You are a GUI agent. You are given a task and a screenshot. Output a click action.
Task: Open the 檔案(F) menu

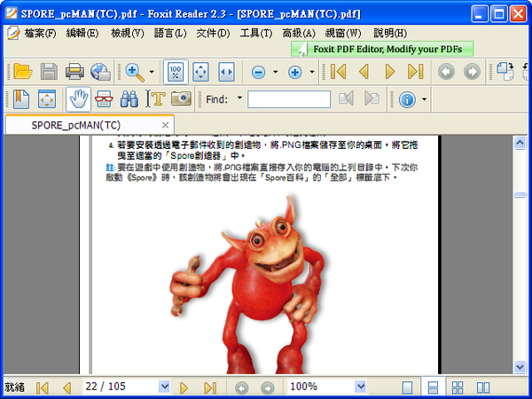click(x=40, y=33)
